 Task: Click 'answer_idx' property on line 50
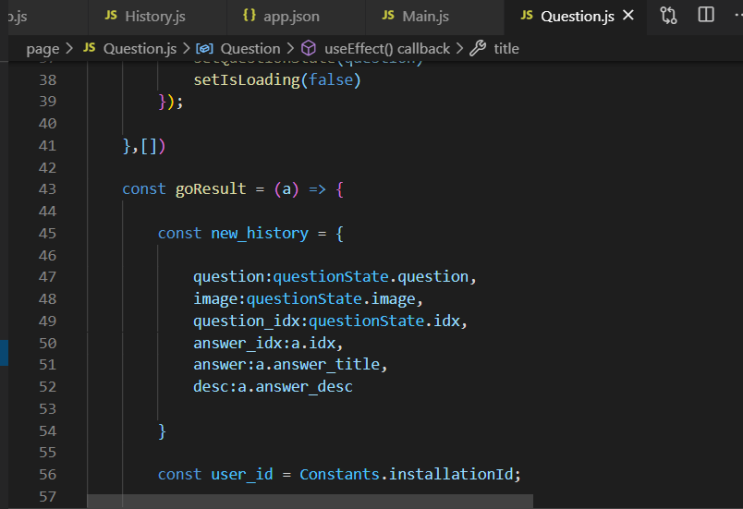click(x=237, y=343)
